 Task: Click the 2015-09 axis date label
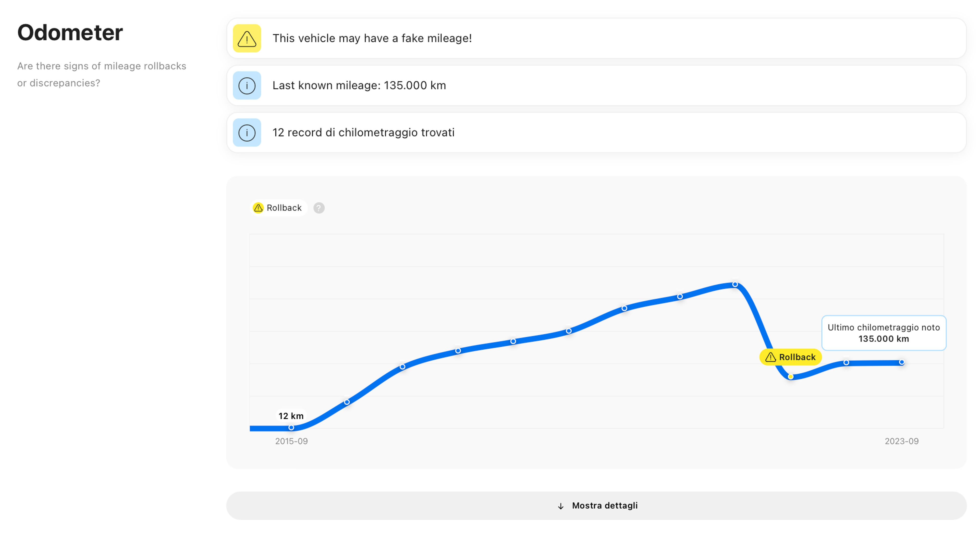pyautogui.click(x=291, y=441)
